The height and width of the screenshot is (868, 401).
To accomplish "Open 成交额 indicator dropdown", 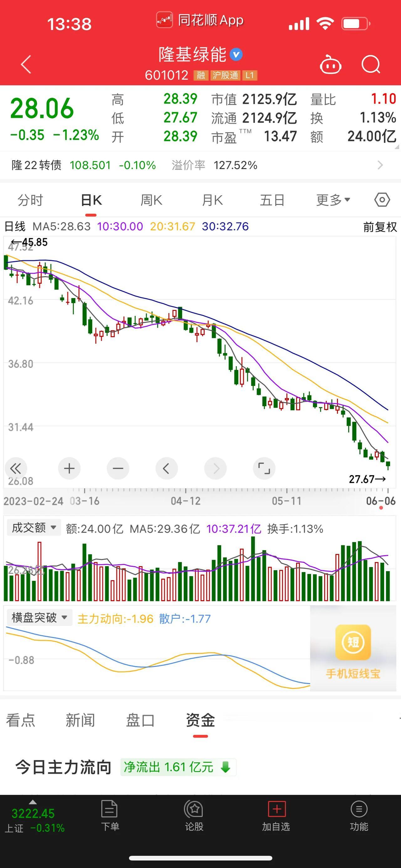I will (x=34, y=527).
